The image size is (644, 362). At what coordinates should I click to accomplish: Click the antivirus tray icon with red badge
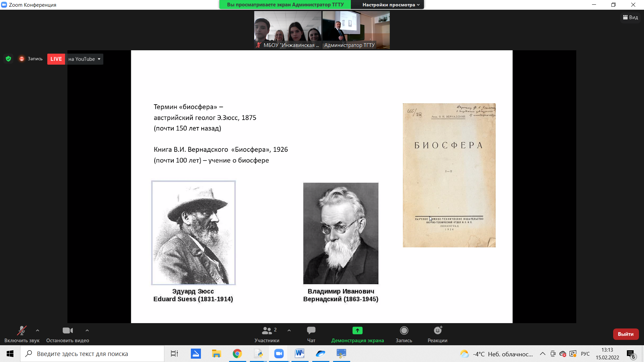click(x=563, y=354)
